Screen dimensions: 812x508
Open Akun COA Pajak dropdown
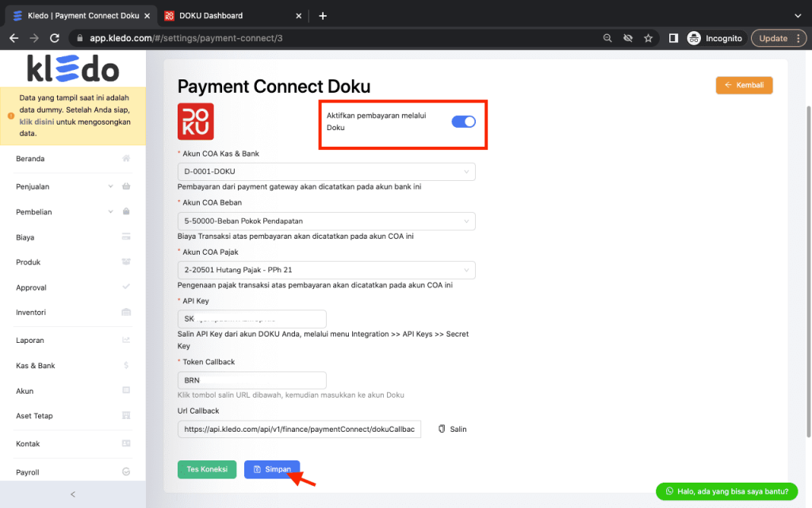click(326, 270)
